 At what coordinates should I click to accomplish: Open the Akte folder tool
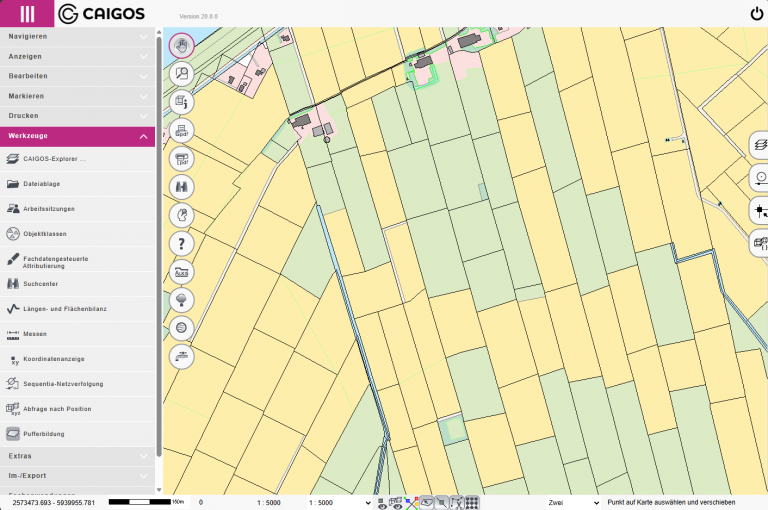(x=182, y=271)
